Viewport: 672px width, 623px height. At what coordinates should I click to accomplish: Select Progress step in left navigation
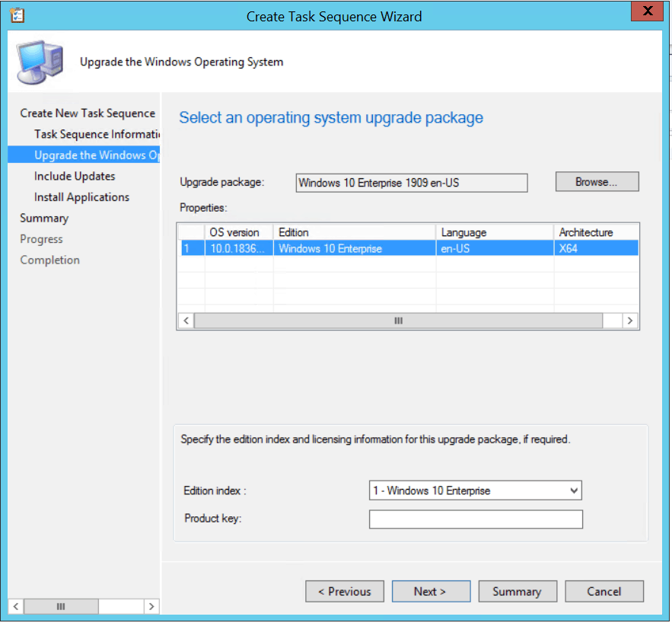41,239
